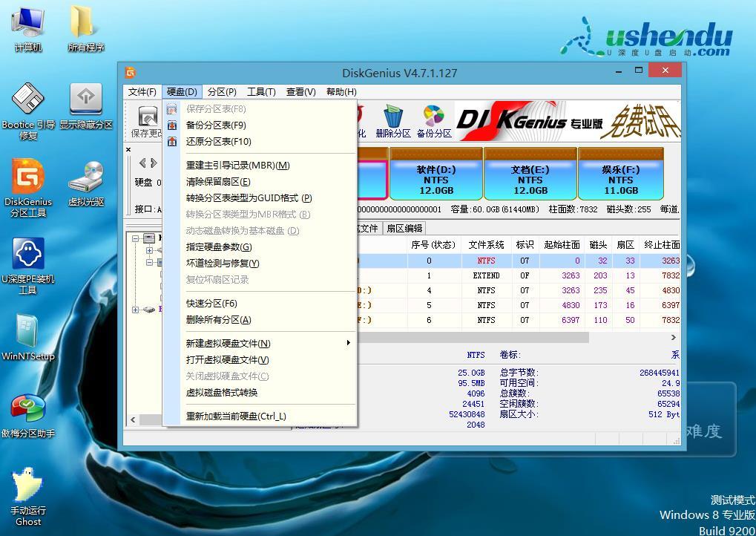Go to previous disk arrow
756x536 pixels.
pyautogui.click(x=142, y=163)
